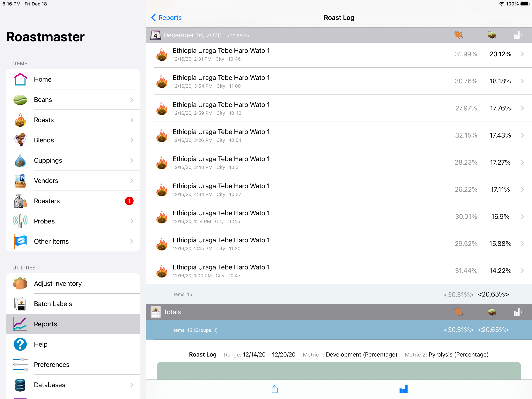Tap the bean pyrolysis metric icon in date header
This screenshot has width=532, height=399.
pos(492,35)
